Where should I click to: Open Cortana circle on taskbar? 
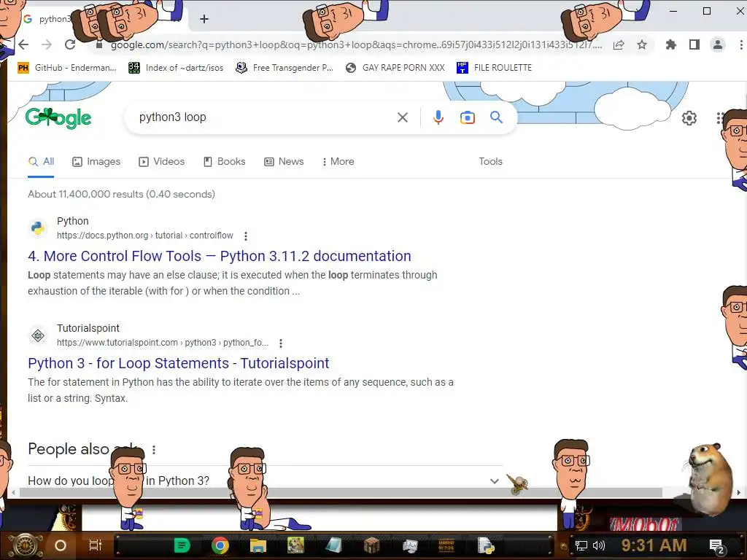[x=61, y=545]
